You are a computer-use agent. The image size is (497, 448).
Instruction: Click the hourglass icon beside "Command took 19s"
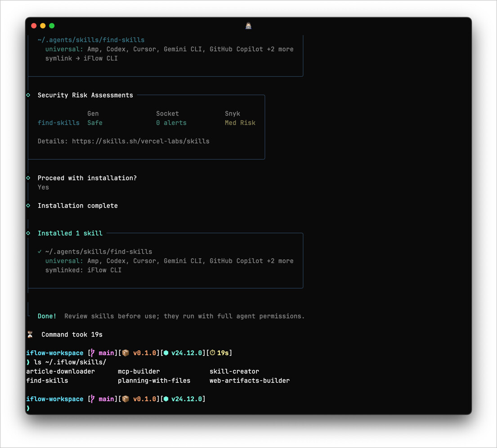(x=30, y=334)
